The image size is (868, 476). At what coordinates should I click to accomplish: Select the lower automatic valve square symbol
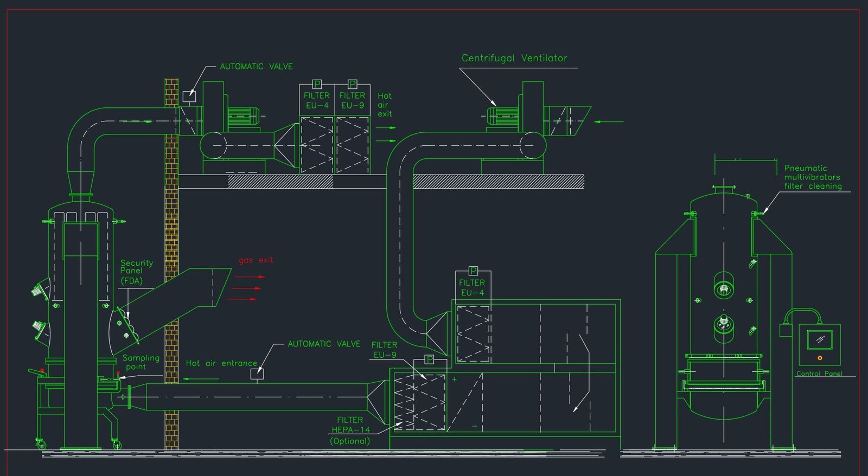click(x=258, y=374)
